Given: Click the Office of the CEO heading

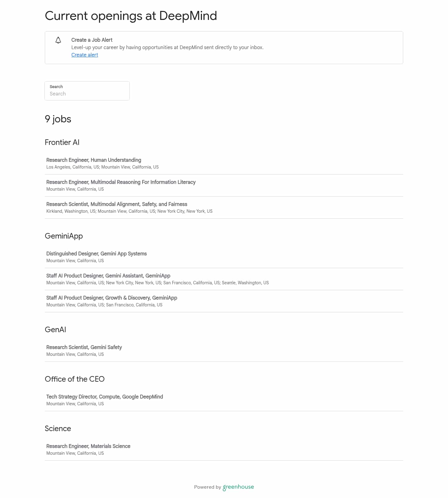Looking at the screenshot, I should 75,379.
